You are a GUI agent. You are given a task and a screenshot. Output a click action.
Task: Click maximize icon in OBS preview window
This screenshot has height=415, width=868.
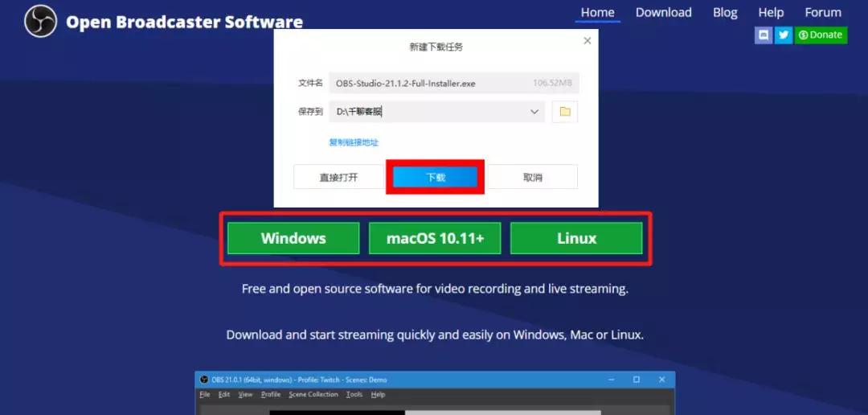pyautogui.click(x=637, y=380)
